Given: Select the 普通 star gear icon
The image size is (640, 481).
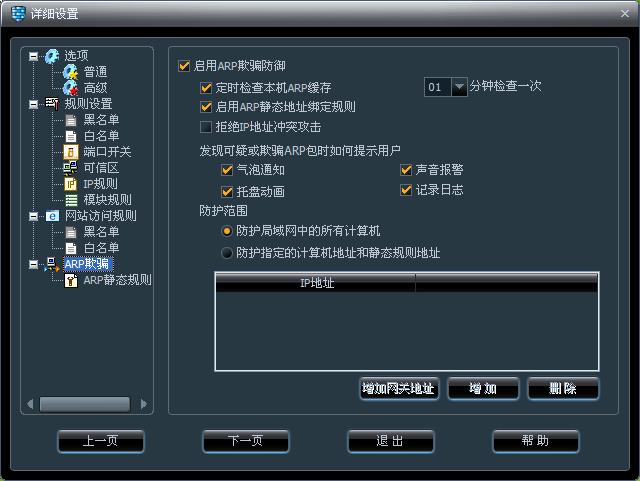Looking at the screenshot, I should point(70,72).
